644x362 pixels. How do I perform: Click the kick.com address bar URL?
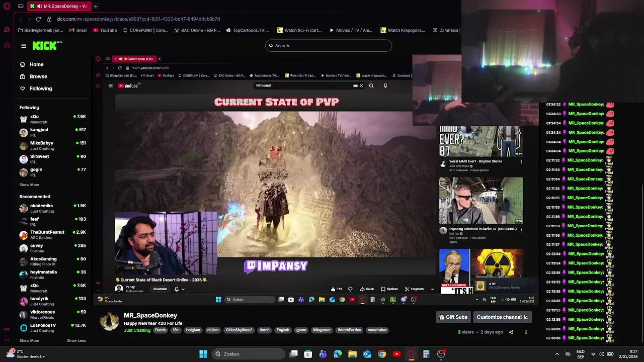(138, 19)
